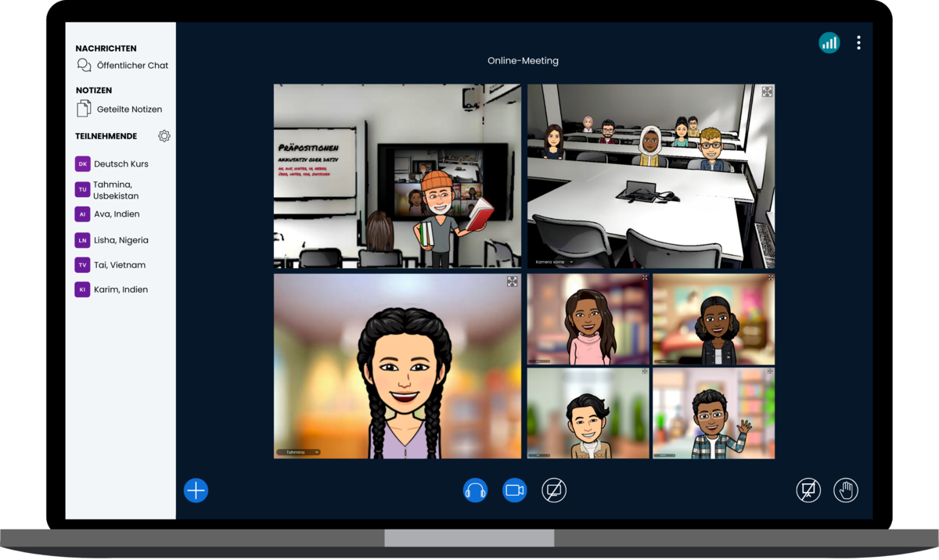Open the Kamera vorne dropdown
The height and width of the screenshot is (560, 939).
click(554, 262)
